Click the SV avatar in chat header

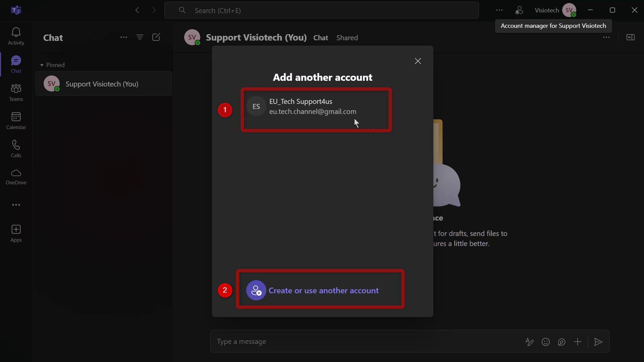[192, 37]
